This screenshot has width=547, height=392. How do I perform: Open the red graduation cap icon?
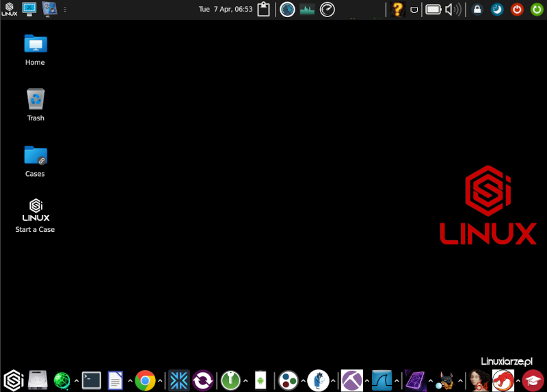[x=533, y=380]
